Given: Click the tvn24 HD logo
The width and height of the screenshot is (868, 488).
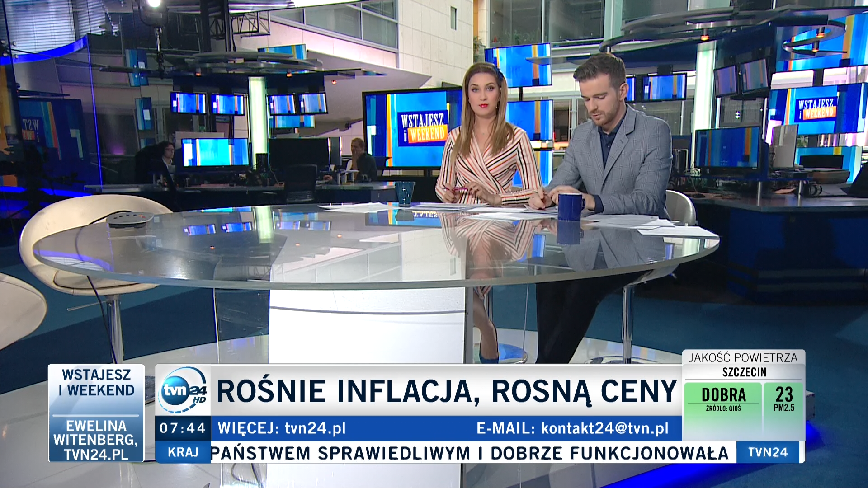Looking at the screenshot, I should point(183,390).
